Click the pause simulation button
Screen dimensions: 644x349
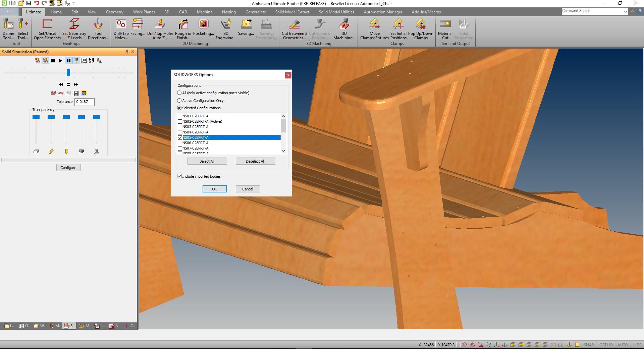pyautogui.click(x=68, y=61)
